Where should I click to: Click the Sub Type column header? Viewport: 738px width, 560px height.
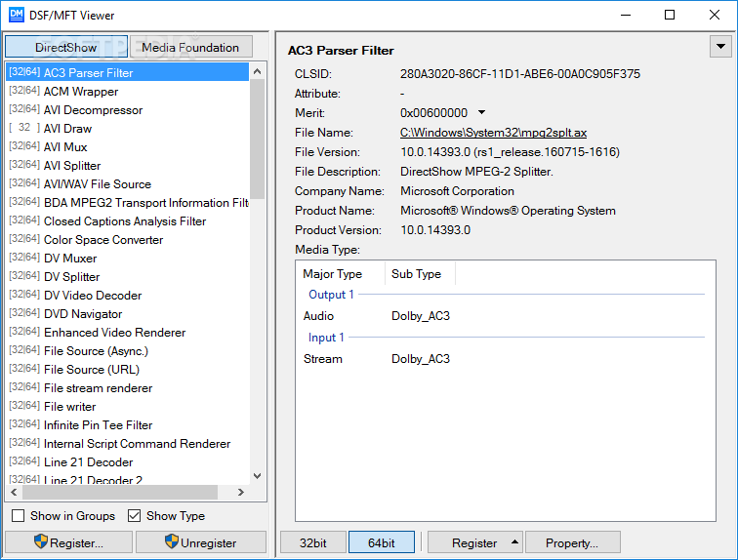click(x=420, y=273)
